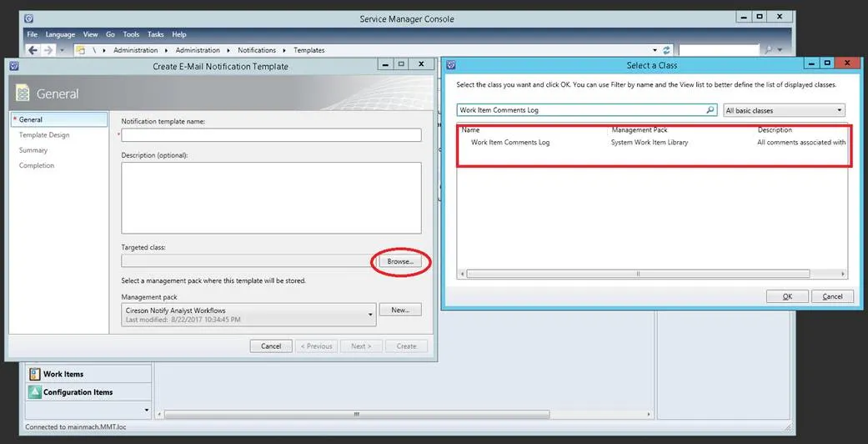Click OK in Select a Class

click(787, 296)
